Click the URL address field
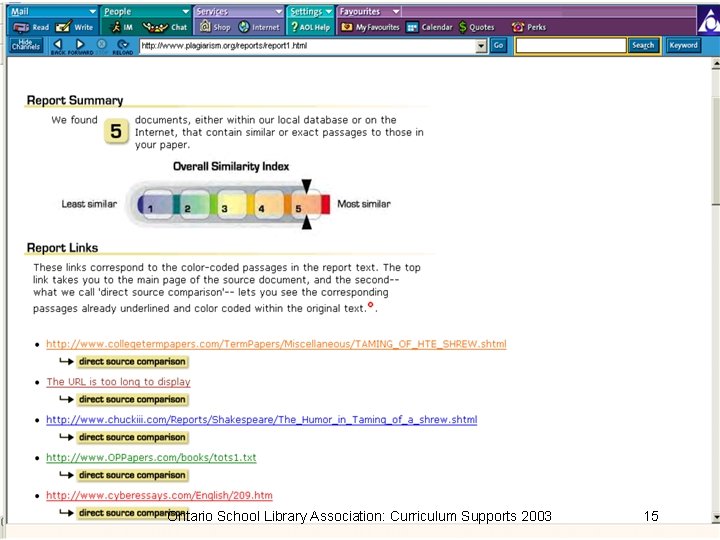The width and height of the screenshot is (720, 540). [308, 45]
